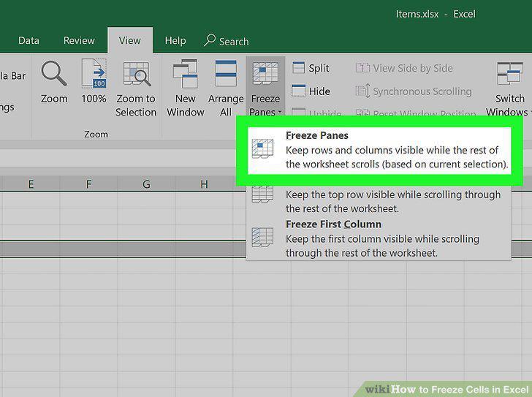Click the Split icon
Screen dimensions: 532x397
tap(298, 67)
